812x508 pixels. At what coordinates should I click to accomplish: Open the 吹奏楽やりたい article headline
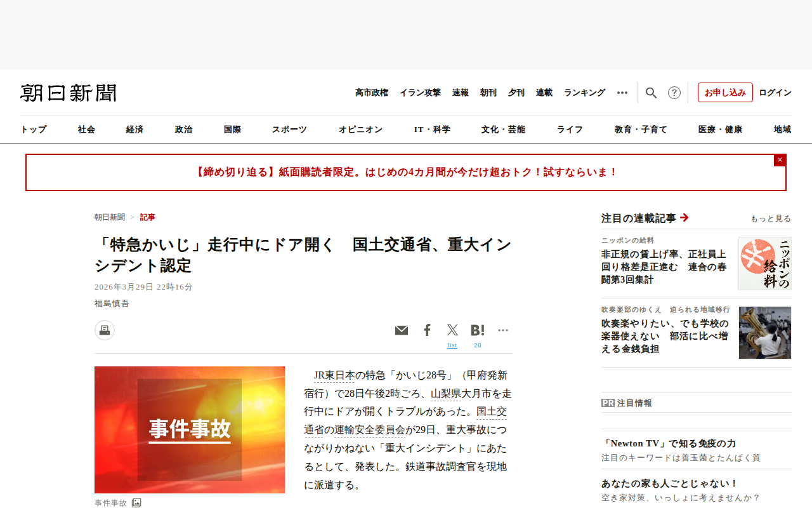(665, 336)
